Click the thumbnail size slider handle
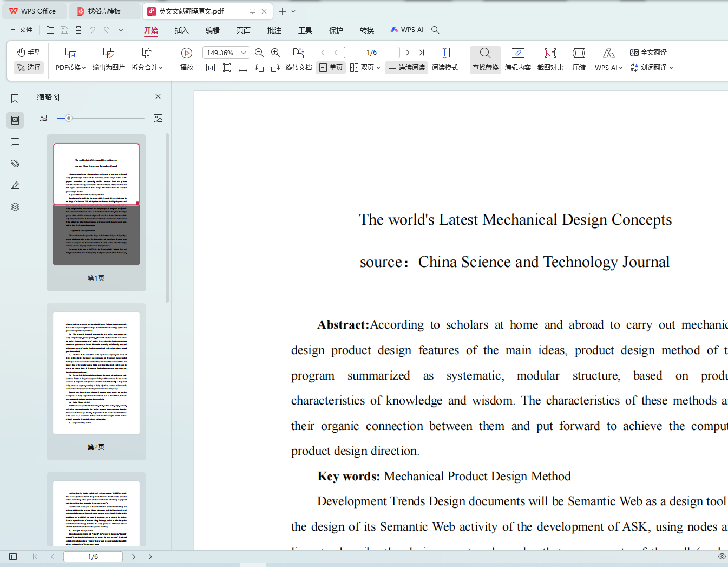This screenshot has width=728, height=567. click(x=69, y=118)
